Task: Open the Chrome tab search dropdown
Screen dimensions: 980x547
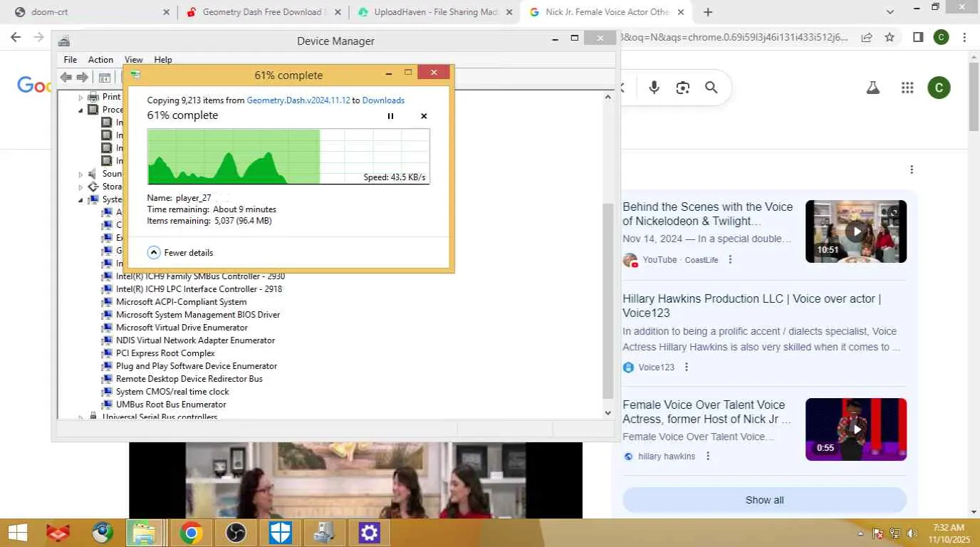Action: click(x=890, y=12)
